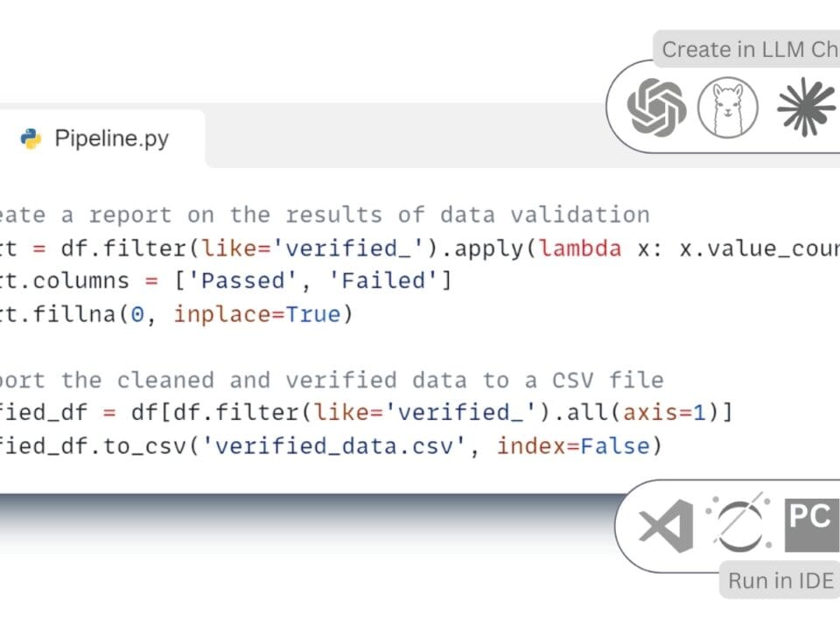Run the code in VS Code
840x630 pixels.
666,527
